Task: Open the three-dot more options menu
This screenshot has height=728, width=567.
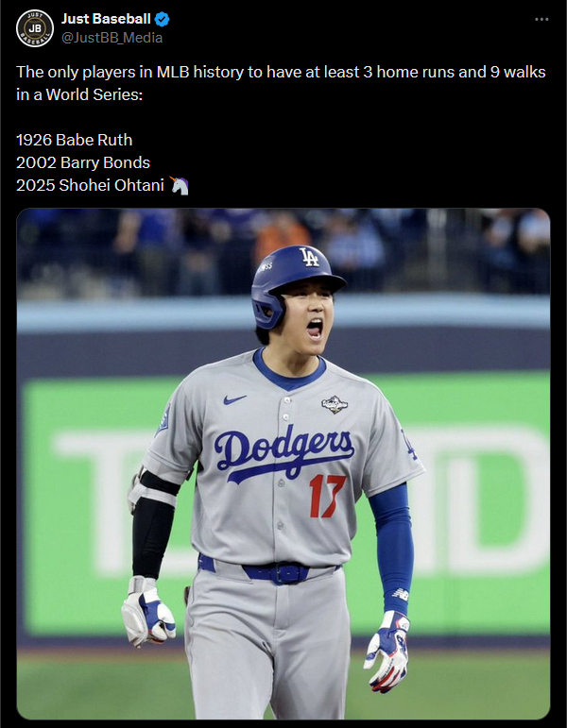Action: coord(541,20)
